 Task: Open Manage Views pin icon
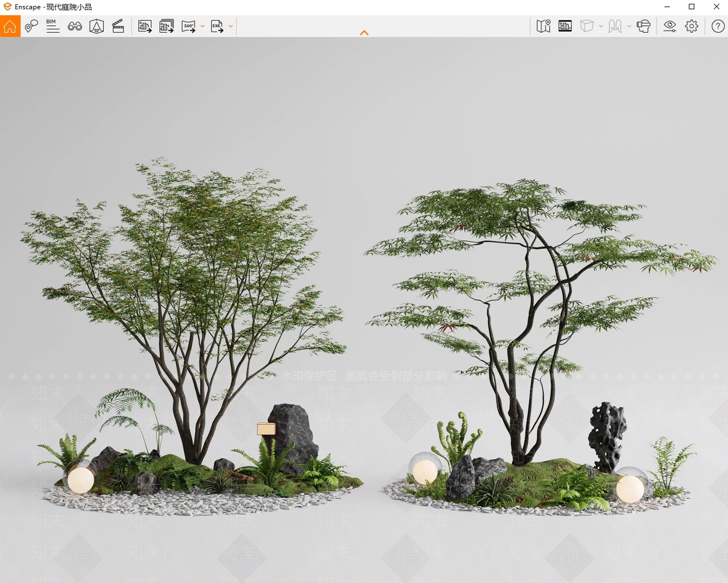click(x=31, y=26)
